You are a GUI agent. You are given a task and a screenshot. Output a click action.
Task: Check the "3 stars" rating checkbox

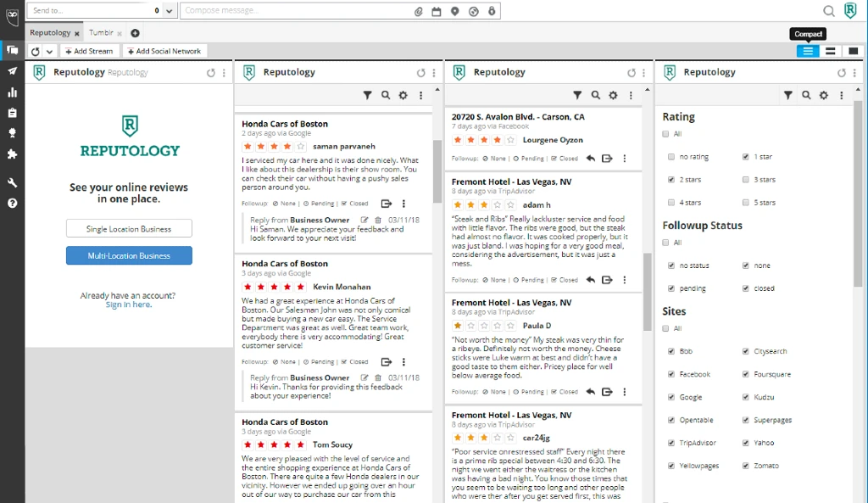746,180
